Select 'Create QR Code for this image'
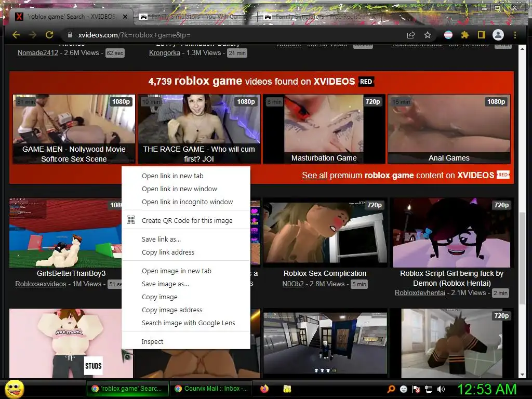The height and width of the screenshot is (399, 532). [186, 220]
